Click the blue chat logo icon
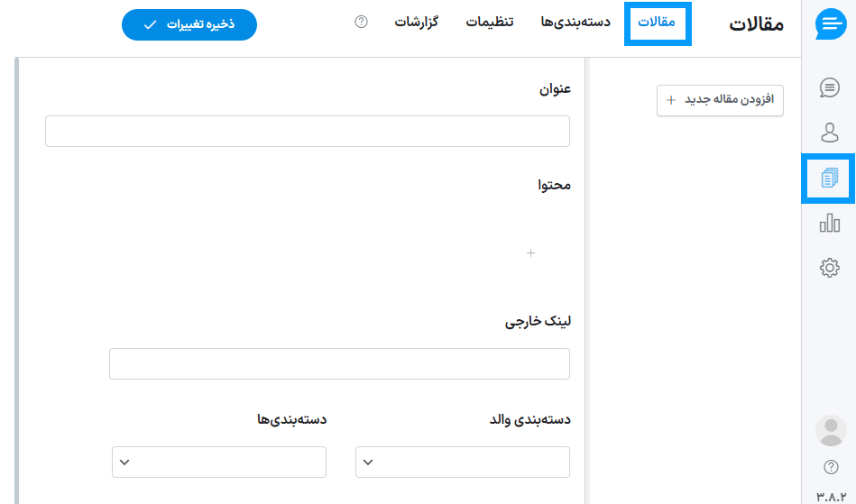Viewport: 856px width, 504px height. click(x=829, y=24)
